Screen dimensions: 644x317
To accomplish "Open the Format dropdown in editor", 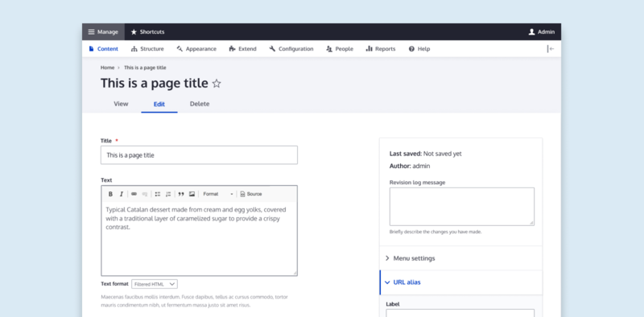I will pyautogui.click(x=218, y=194).
